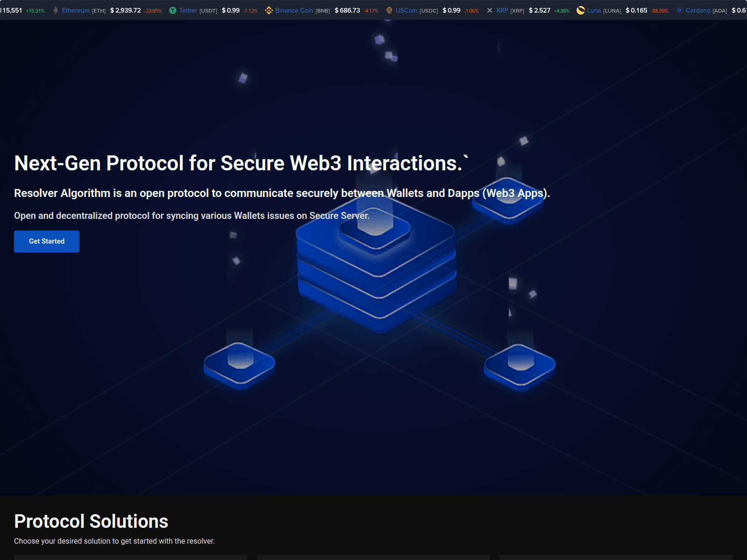
Task: Click the +4.36% XRP change value
Action: pyautogui.click(x=562, y=11)
